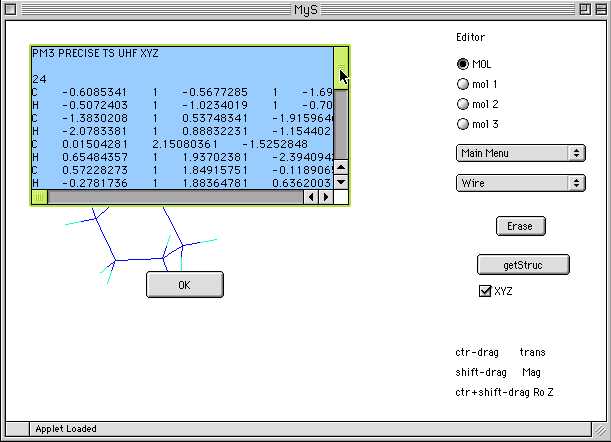Click the 'Applet Loaded' status bar text
611x442 pixels.
(66, 429)
